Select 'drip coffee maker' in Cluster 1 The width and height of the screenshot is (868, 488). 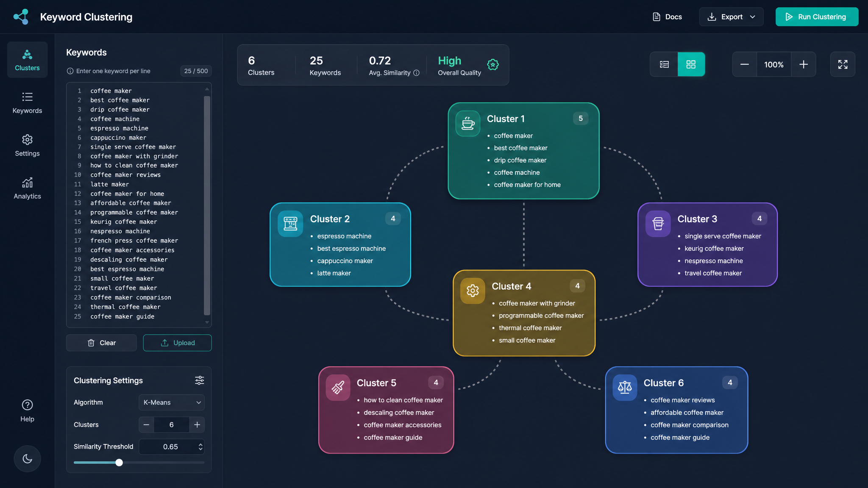pos(520,160)
